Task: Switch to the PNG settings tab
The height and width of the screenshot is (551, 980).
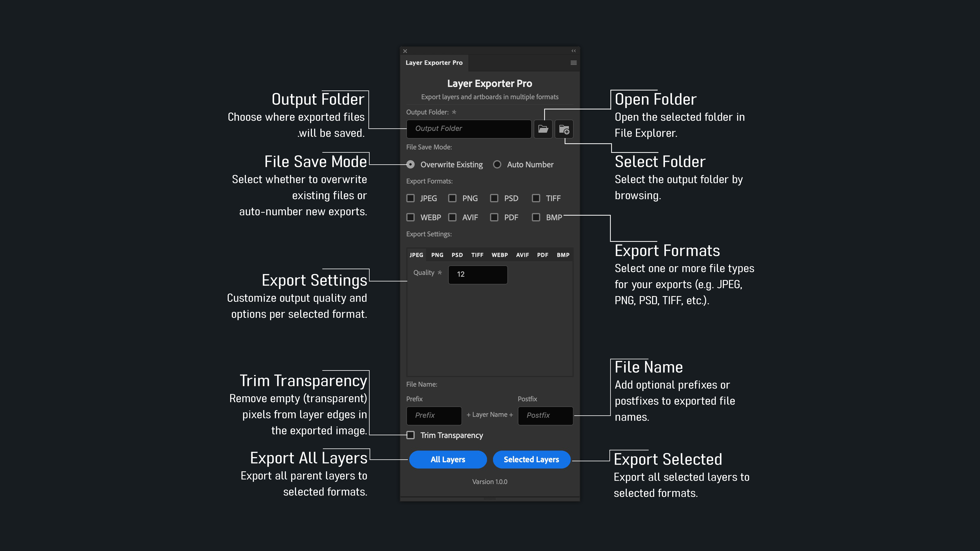Action: point(437,255)
